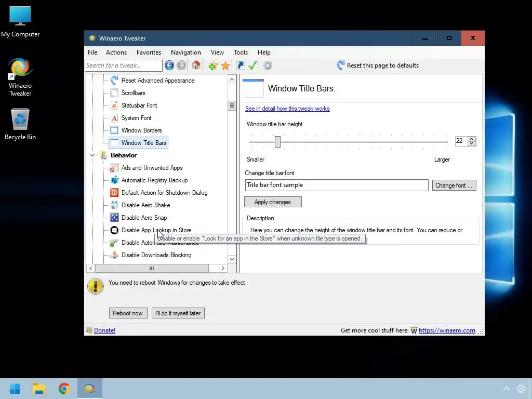Click the grayed forward navigation icon
The width and height of the screenshot is (532, 399).
pos(181,65)
